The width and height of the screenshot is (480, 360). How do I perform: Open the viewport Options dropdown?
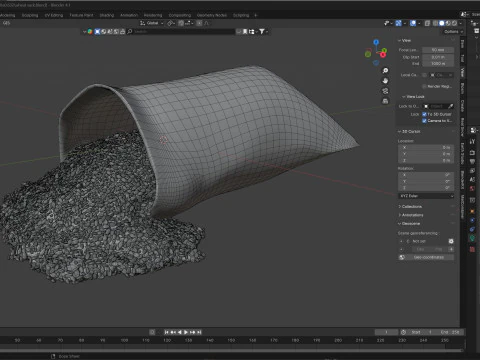pyautogui.click(x=453, y=31)
